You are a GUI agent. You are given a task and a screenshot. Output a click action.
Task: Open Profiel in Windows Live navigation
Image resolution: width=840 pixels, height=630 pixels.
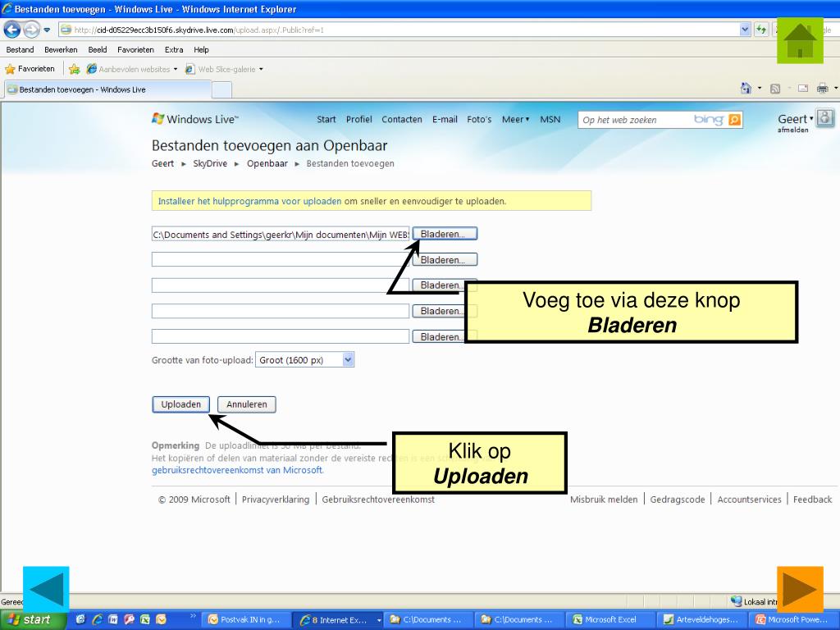359,120
